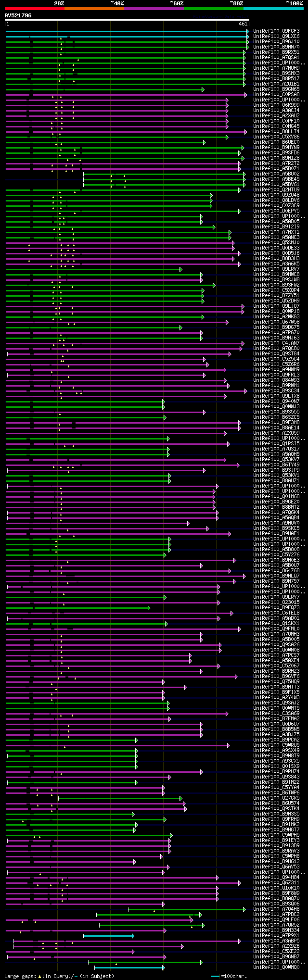The height and width of the screenshot is (980, 308).
Task: Click the purple ~60% identity legend segment
Action: [x=154, y=9]
